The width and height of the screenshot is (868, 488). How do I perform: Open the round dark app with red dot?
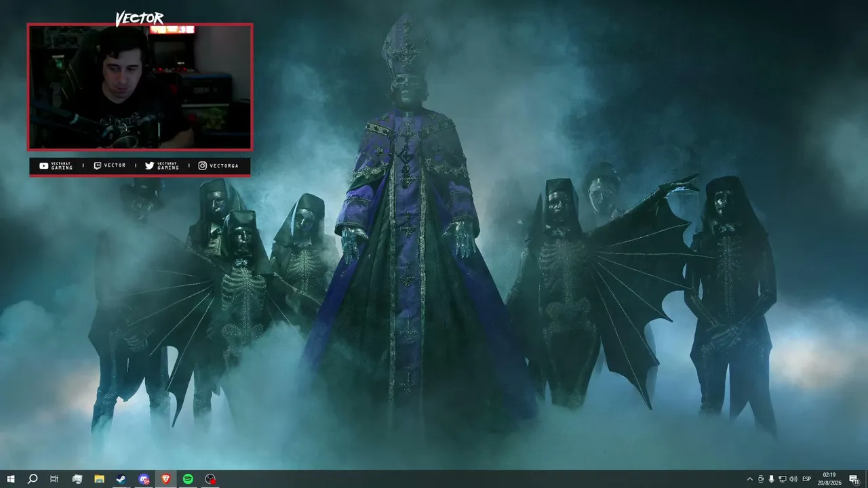[x=210, y=479]
